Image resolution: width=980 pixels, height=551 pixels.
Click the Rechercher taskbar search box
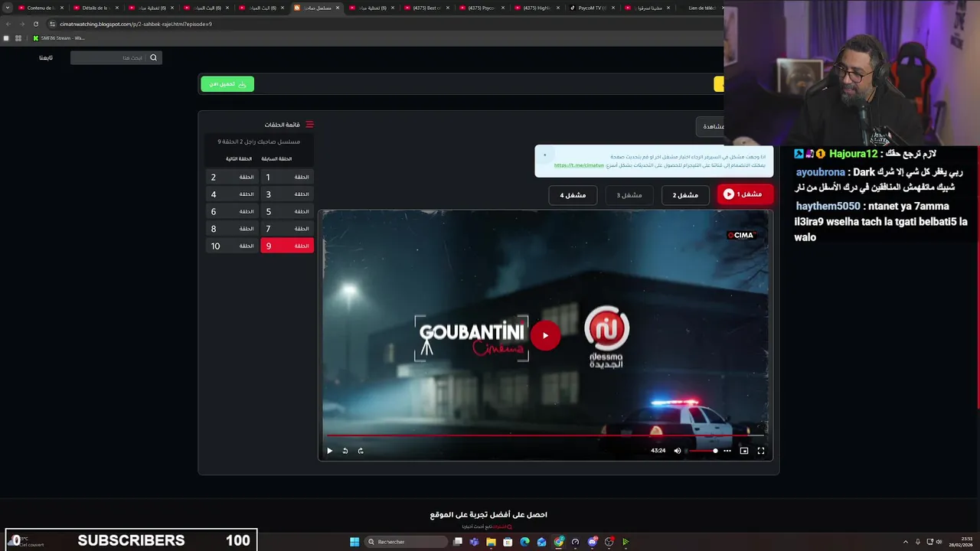click(x=406, y=542)
